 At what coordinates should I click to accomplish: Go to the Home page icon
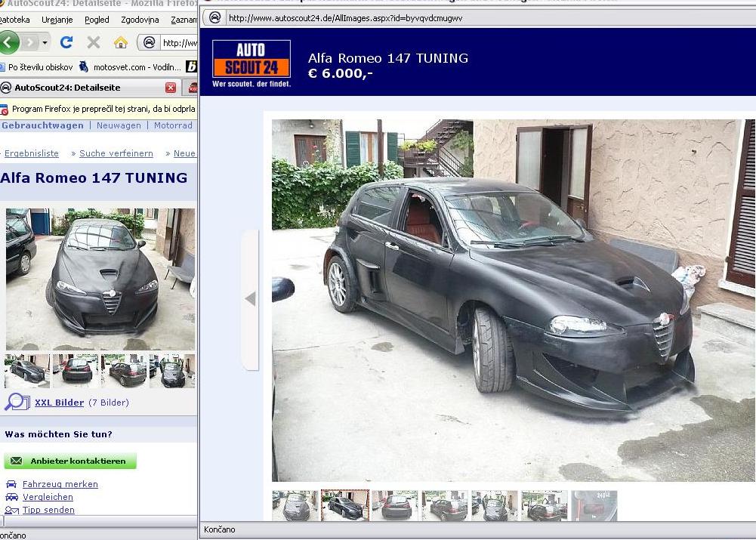(x=121, y=42)
